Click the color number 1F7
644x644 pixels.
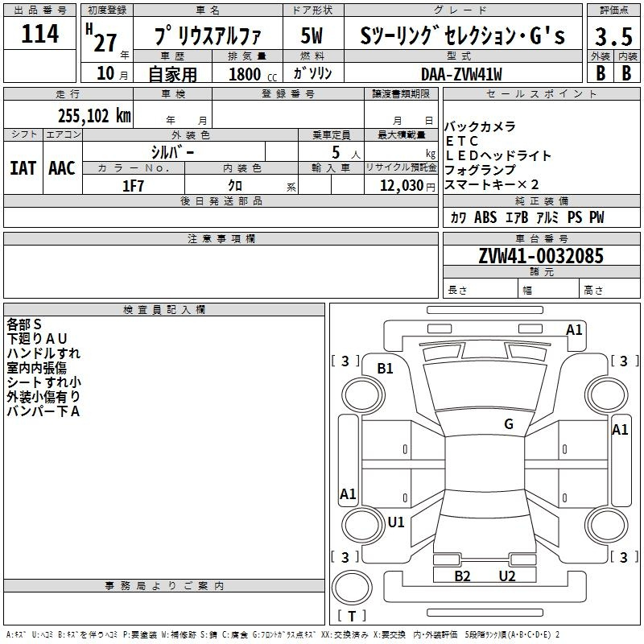pyautogui.click(x=133, y=186)
